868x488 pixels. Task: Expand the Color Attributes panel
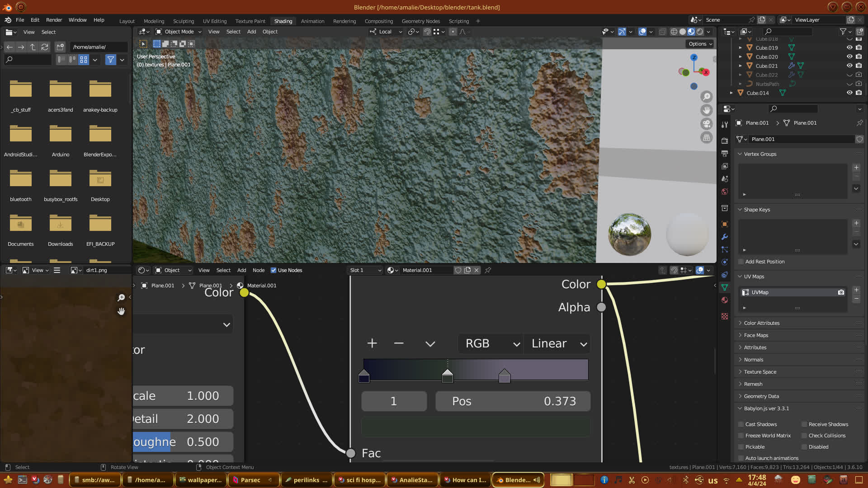click(762, 323)
